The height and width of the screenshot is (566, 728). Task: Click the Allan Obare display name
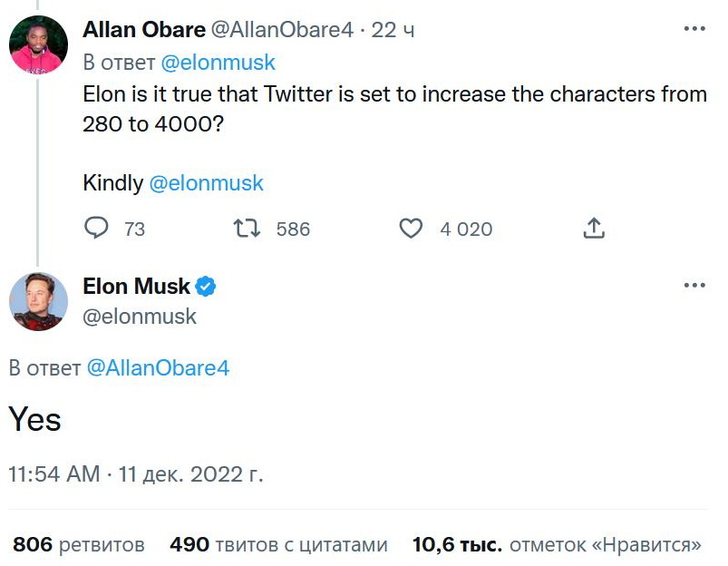click(144, 30)
